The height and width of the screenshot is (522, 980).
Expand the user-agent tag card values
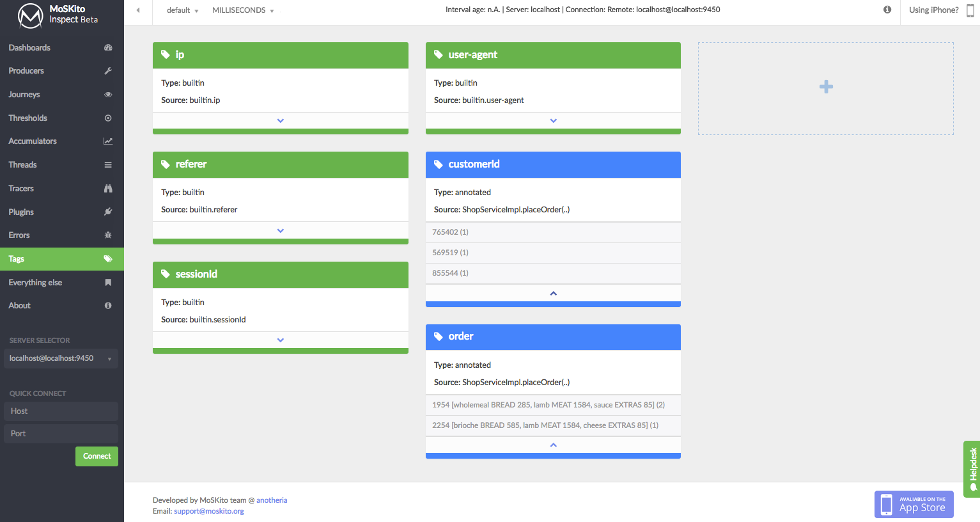point(554,121)
